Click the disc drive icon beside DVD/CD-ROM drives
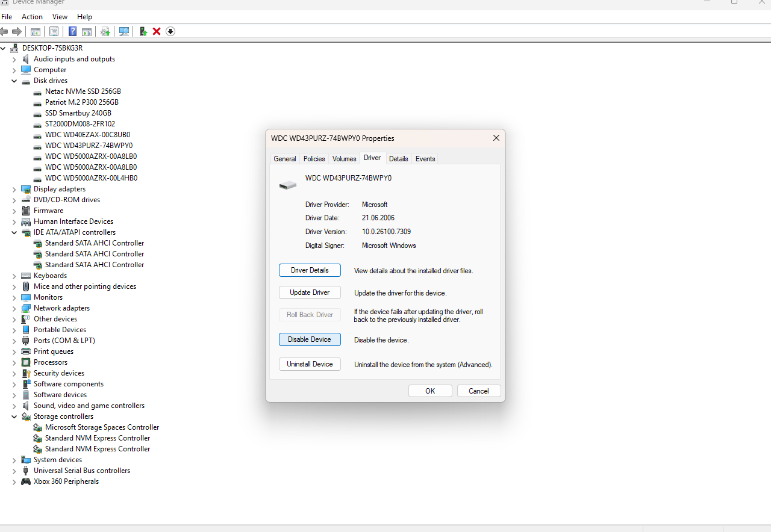Screen dimensions: 771x532 point(26,200)
